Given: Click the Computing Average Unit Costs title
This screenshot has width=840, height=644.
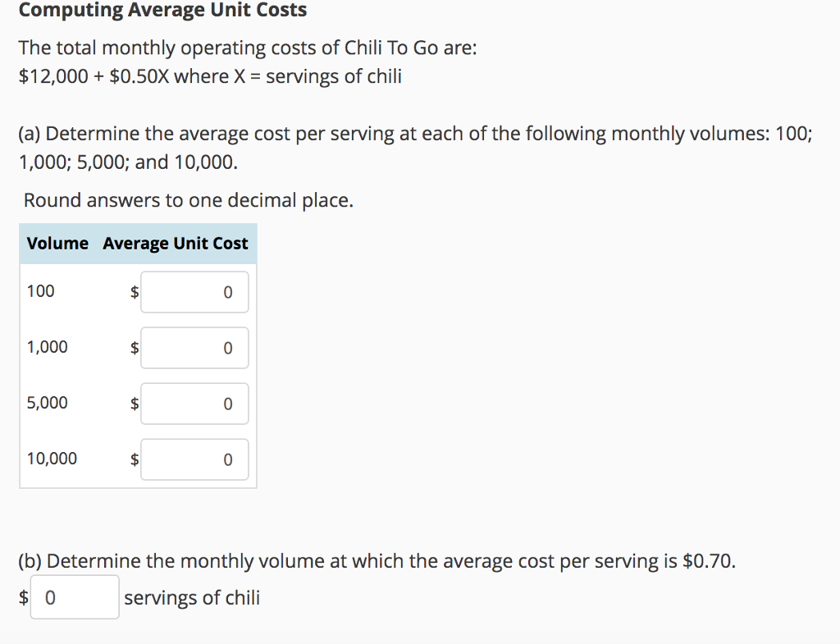Looking at the screenshot, I should (164, 10).
